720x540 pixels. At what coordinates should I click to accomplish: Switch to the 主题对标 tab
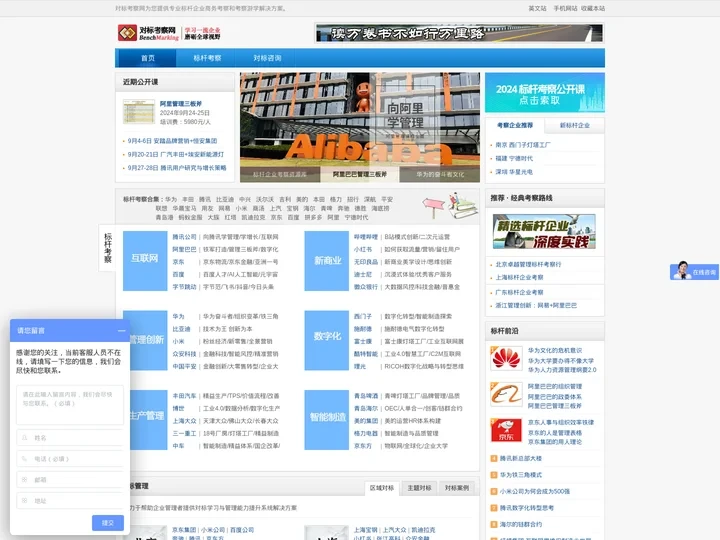click(419, 488)
